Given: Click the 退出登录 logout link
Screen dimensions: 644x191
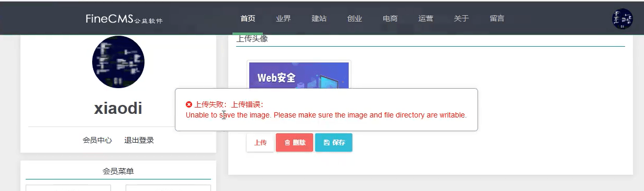Looking at the screenshot, I should point(139,140).
